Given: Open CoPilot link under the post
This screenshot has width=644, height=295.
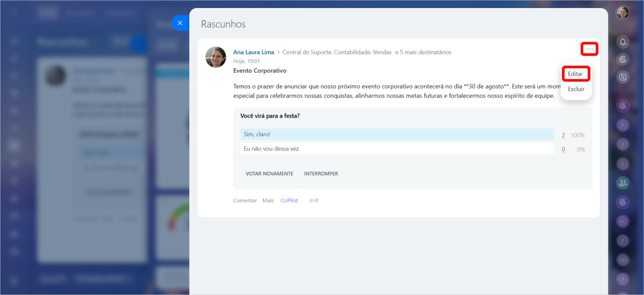Looking at the screenshot, I should tap(289, 201).
